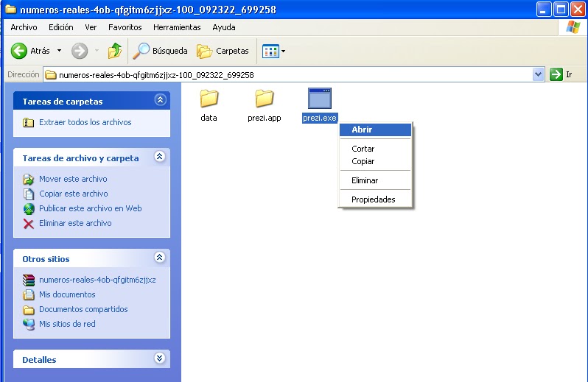Click the Mis documentos folder icon
The width and height of the screenshot is (588, 382).
29,294
